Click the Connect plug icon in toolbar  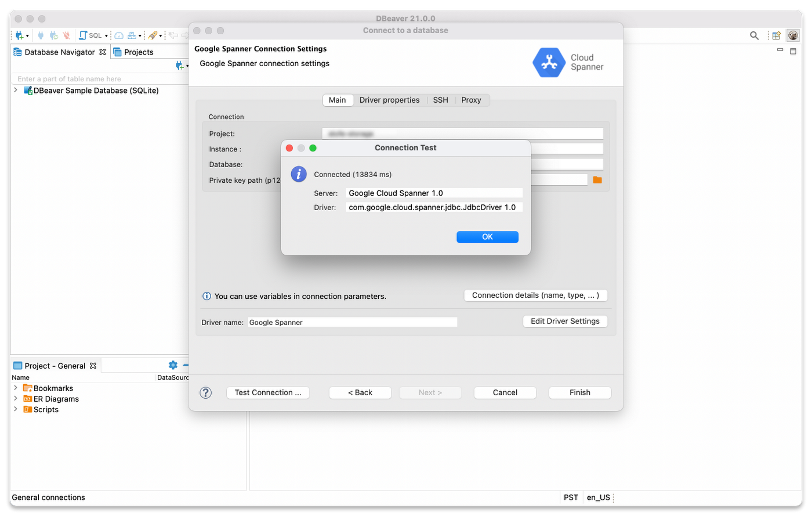(x=41, y=35)
